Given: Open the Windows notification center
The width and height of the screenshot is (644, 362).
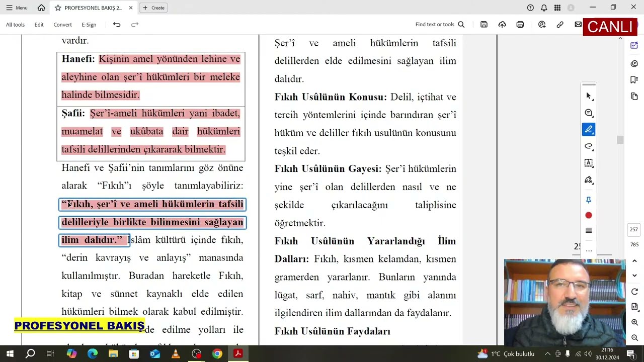Looking at the screenshot, I should [x=630, y=354].
